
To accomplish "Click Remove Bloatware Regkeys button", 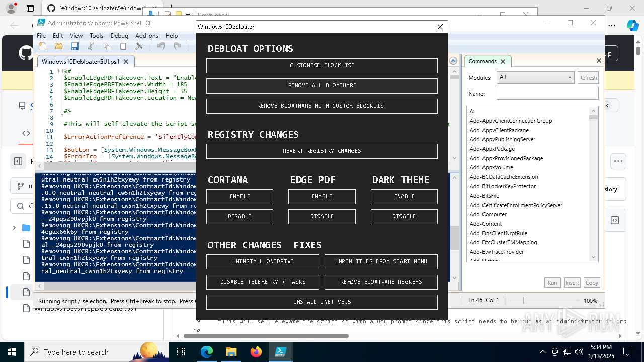I will tap(381, 282).
